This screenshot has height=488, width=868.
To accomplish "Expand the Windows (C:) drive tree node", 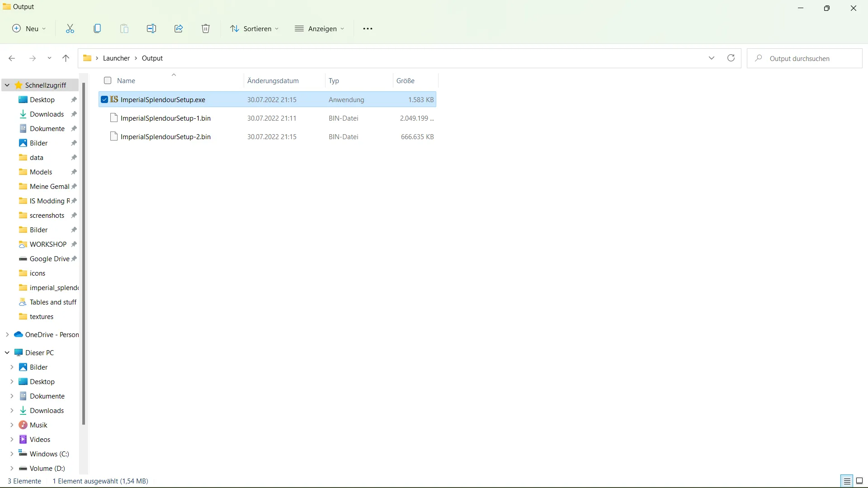I will tap(12, 454).
